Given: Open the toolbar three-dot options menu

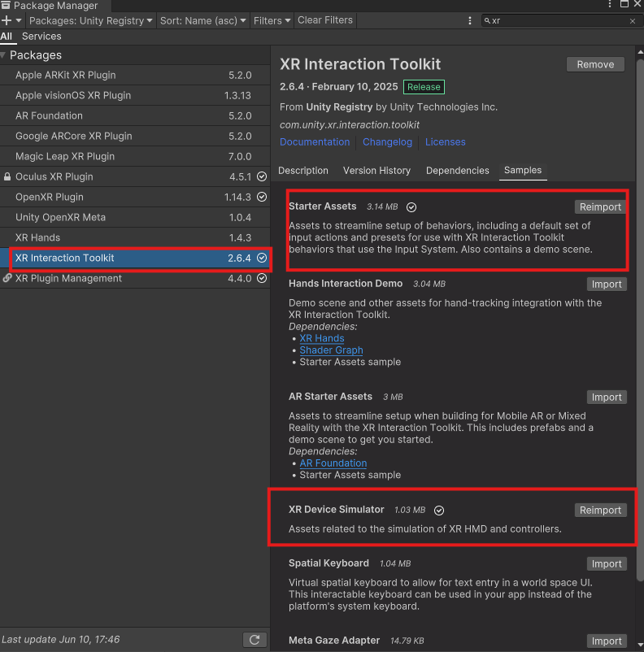Looking at the screenshot, I should pos(470,20).
